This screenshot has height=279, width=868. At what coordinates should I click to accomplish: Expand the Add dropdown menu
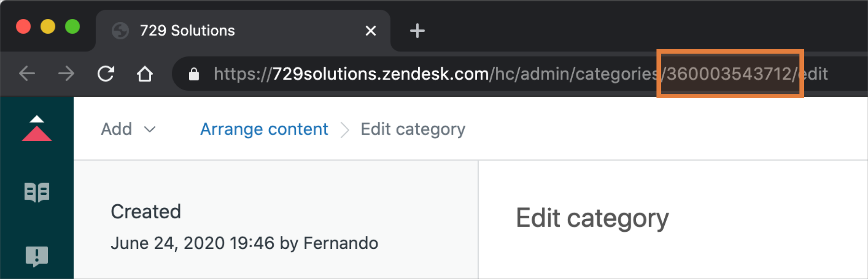coord(128,129)
